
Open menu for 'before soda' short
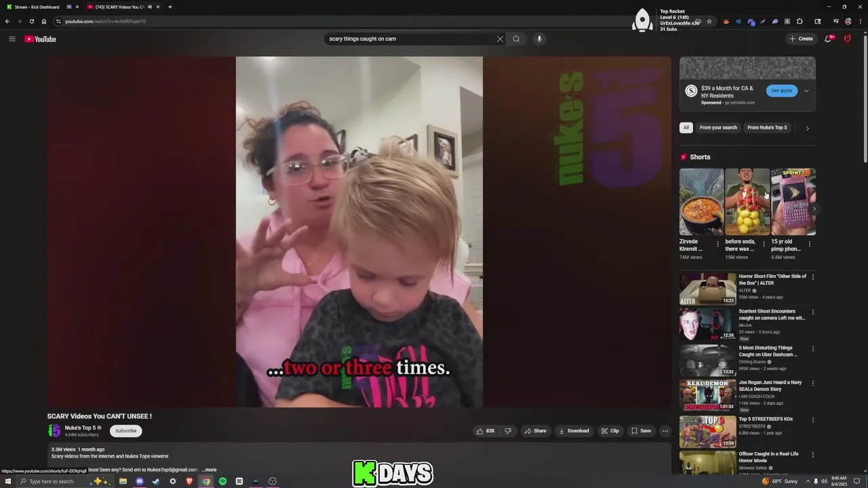[x=764, y=244]
